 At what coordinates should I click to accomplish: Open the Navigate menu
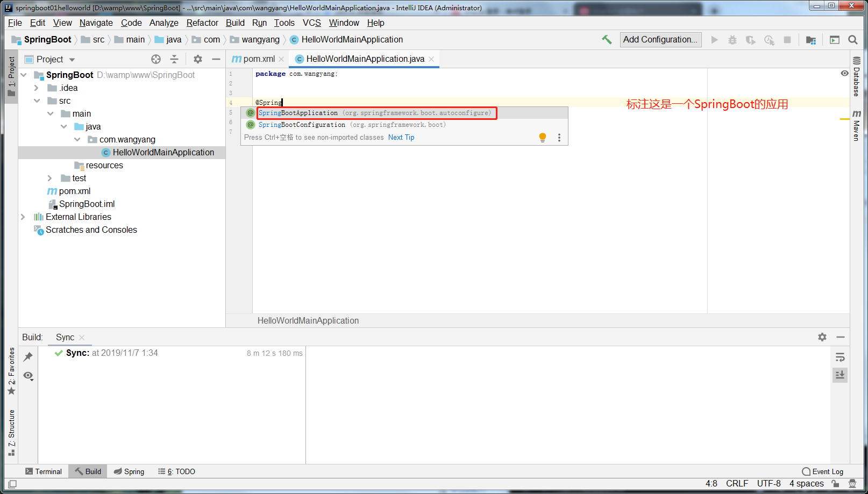[x=96, y=23]
